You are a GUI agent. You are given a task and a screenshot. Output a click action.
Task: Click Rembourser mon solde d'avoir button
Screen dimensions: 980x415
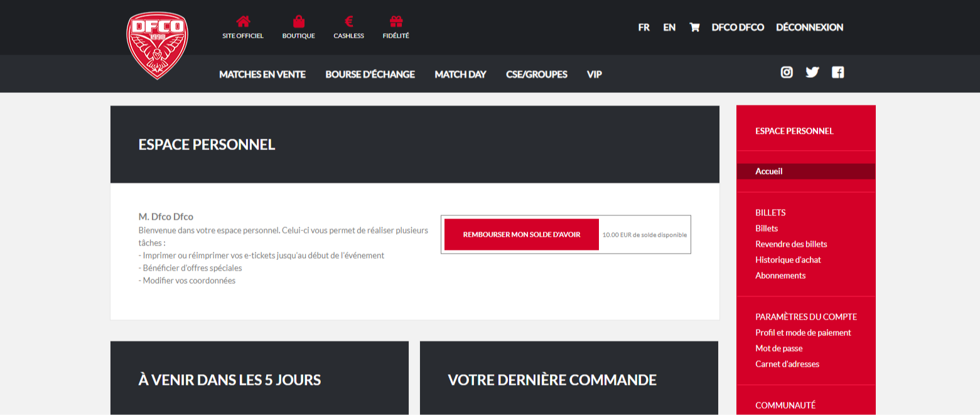pyautogui.click(x=521, y=234)
